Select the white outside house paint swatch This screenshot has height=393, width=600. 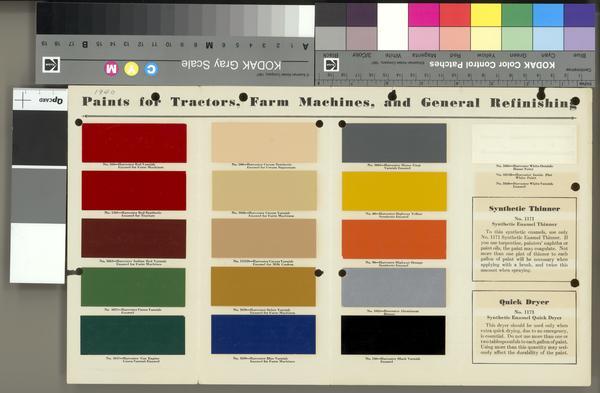click(524, 144)
